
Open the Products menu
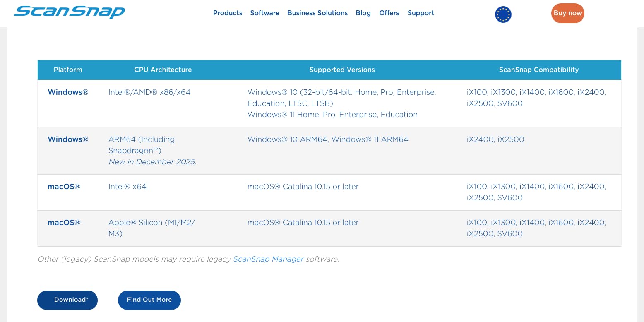228,13
